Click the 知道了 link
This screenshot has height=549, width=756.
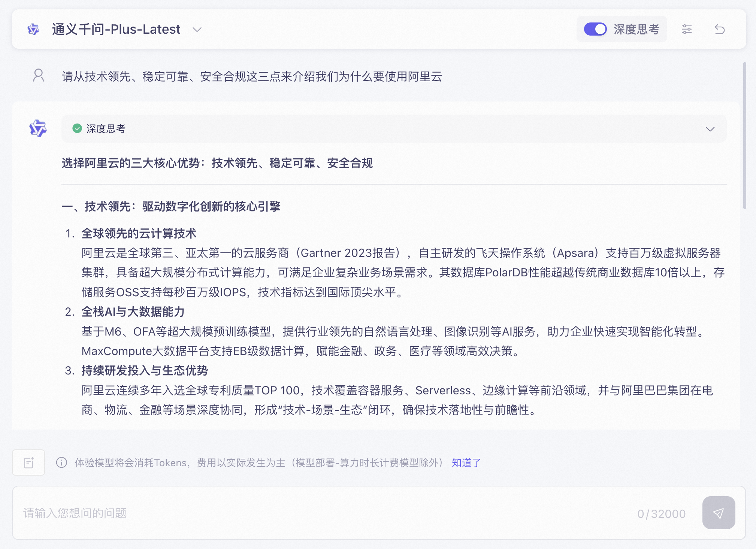466,463
